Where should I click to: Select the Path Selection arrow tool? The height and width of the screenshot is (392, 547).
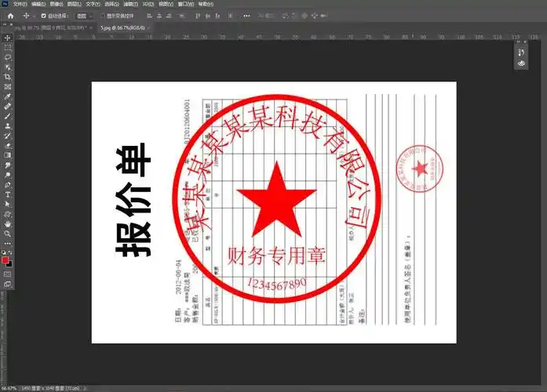(7, 204)
